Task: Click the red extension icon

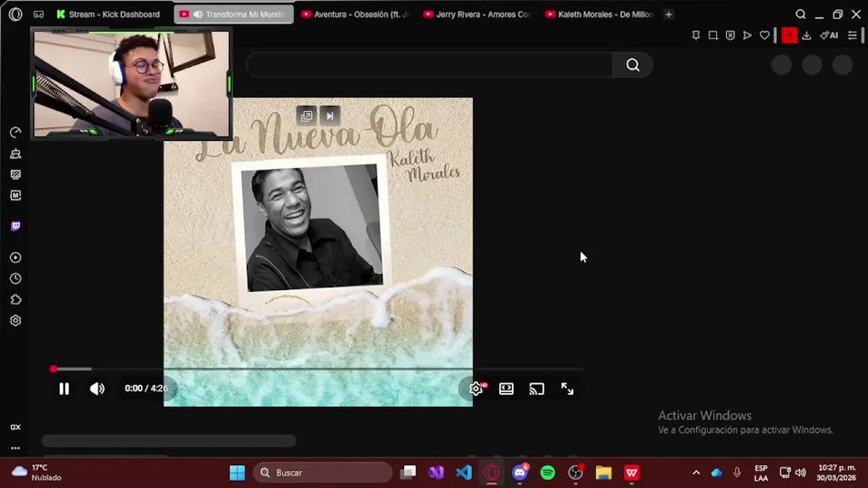Action: pyautogui.click(x=789, y=35)
